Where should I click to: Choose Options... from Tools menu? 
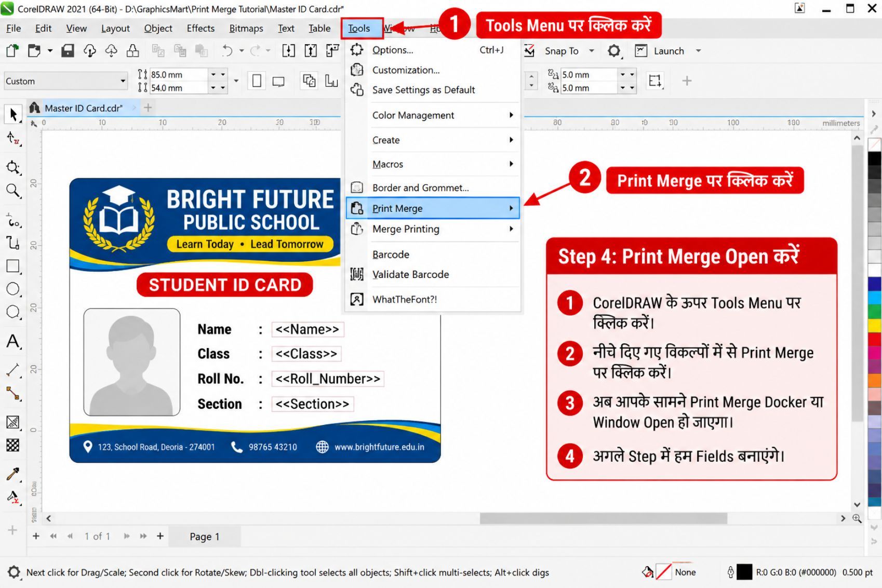[433, 50]
